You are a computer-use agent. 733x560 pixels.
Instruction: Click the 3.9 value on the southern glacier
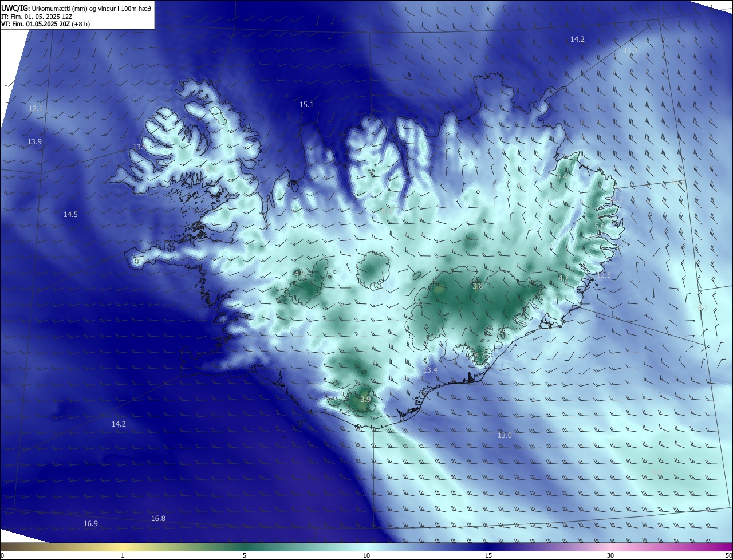click(x=365, y=399)
